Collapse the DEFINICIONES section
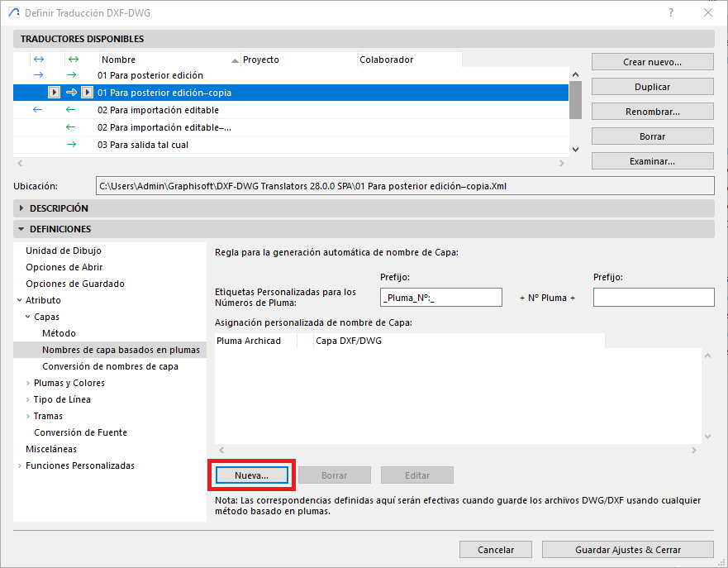 click(x=22, y=229)
